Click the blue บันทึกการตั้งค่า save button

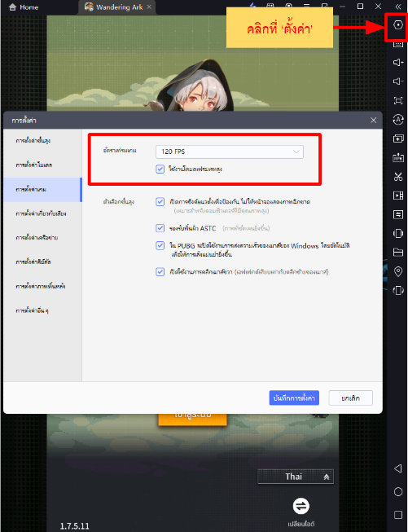tap(294, 398)
